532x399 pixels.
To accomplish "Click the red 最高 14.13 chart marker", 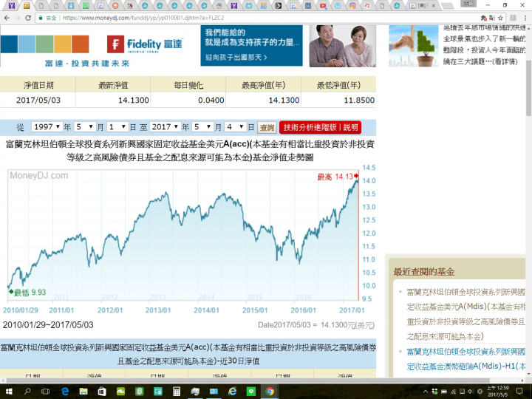I will [x=338, y=177].
